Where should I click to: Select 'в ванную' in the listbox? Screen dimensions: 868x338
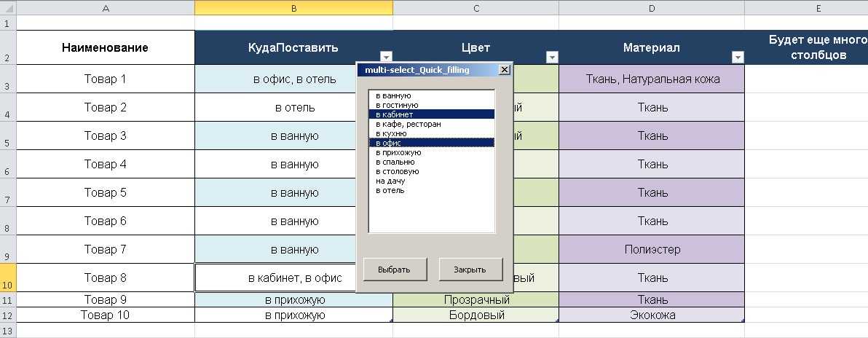point(431,95)
